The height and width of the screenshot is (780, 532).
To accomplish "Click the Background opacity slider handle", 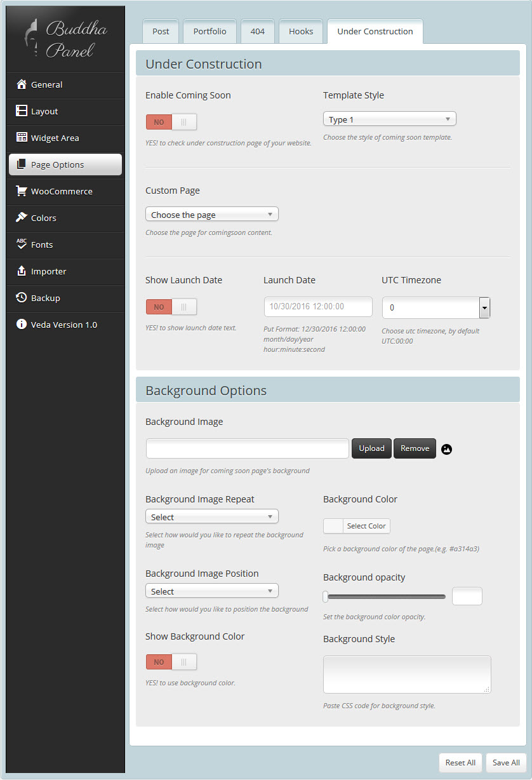I will (x=326, y=596).
